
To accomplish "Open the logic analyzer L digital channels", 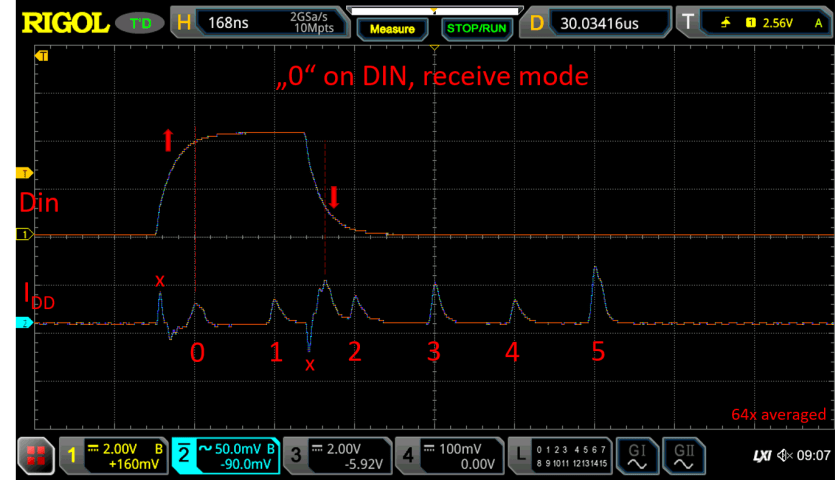I will (558, 457).
